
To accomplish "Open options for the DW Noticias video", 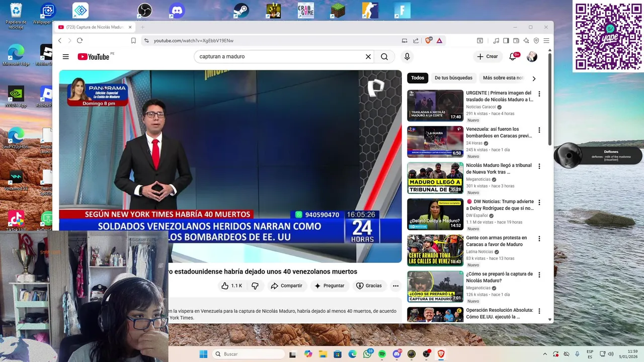I will click(x=539, y=203).
